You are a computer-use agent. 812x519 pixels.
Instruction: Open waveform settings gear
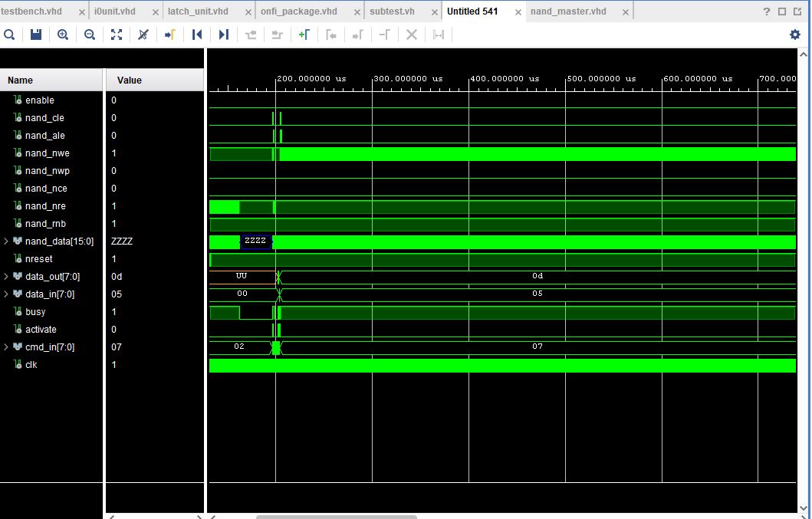[795, 34]
